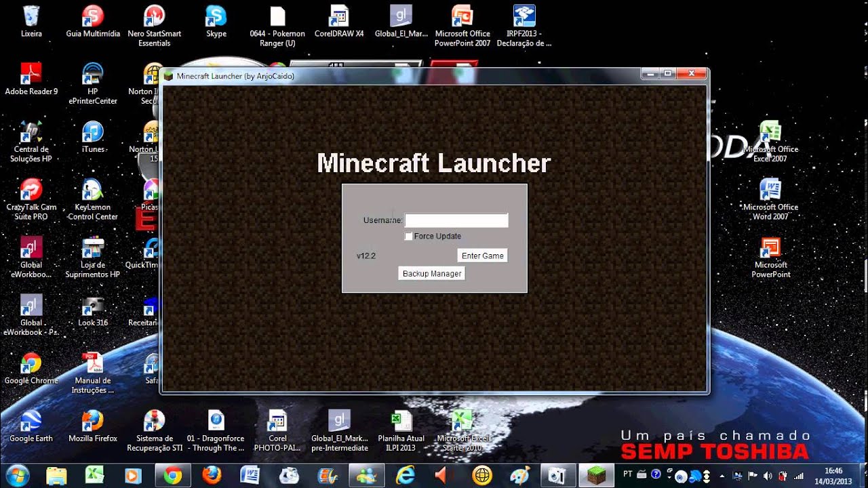Image resolution: width=868 pixels, height=488 pixels.
Task: Open the taskbar clock showing 16:46
Action: pos(833,476)
